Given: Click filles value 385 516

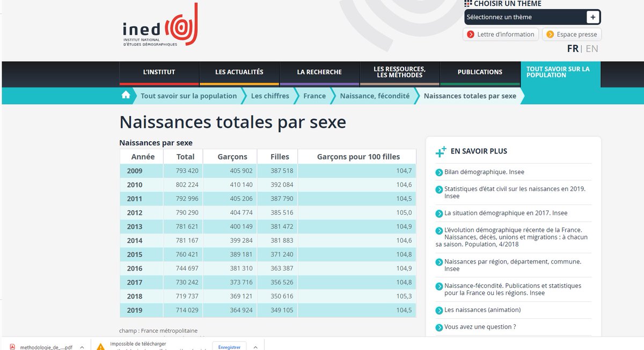Looking at the screenshot, I should click(281, 213).
